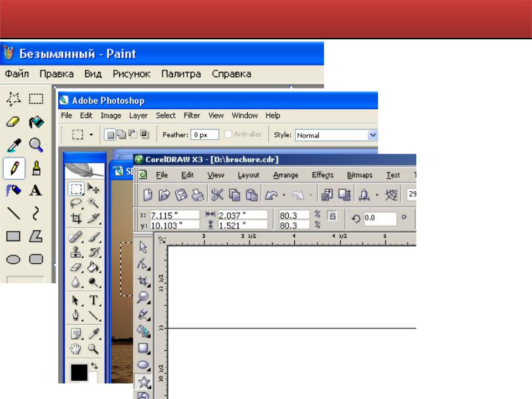
Task: Select Photoshop's Add to selection mode
Action: [121, 134]
